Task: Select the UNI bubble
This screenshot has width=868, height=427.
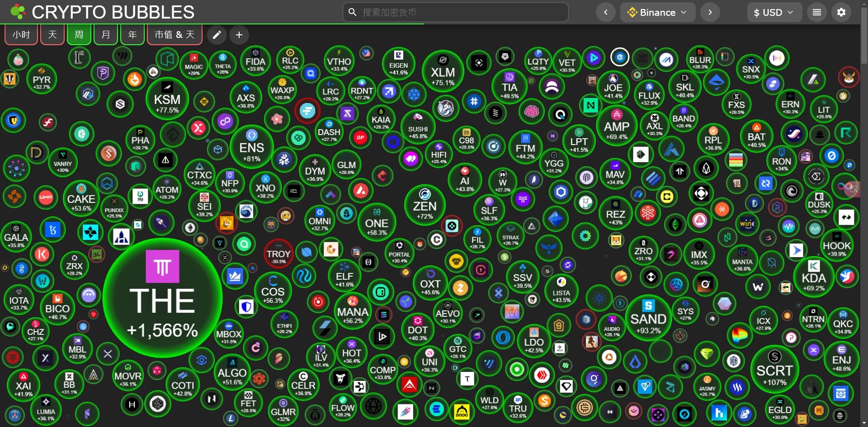Action: [x=429, y=361]
